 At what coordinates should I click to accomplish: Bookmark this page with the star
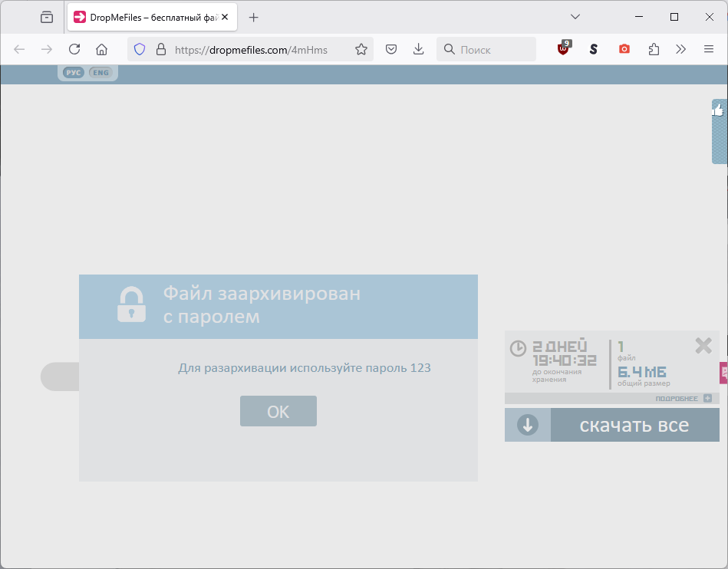pos(361,49)
